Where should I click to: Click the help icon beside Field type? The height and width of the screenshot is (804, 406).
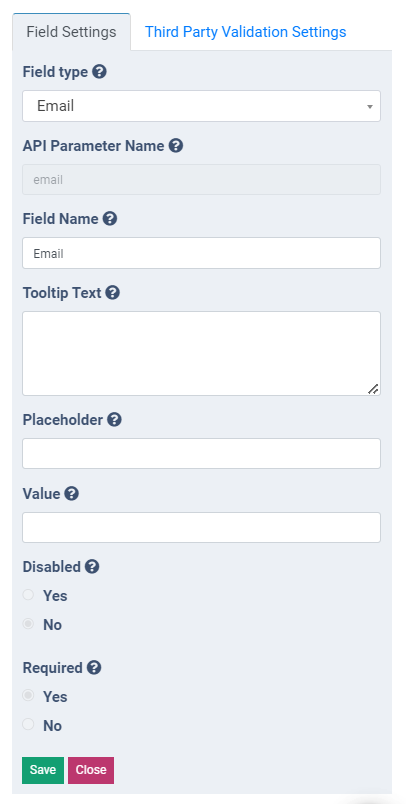click(x=99, y=72)
